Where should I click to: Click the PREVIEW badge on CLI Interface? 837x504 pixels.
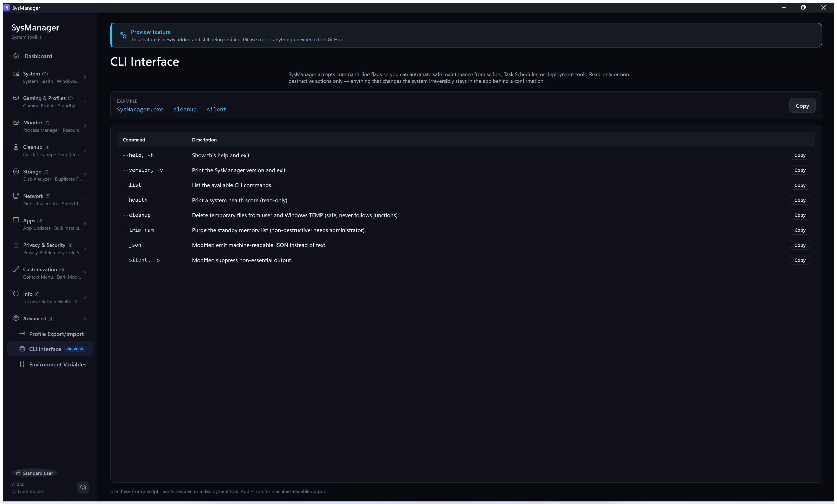[x=75, y=349]
